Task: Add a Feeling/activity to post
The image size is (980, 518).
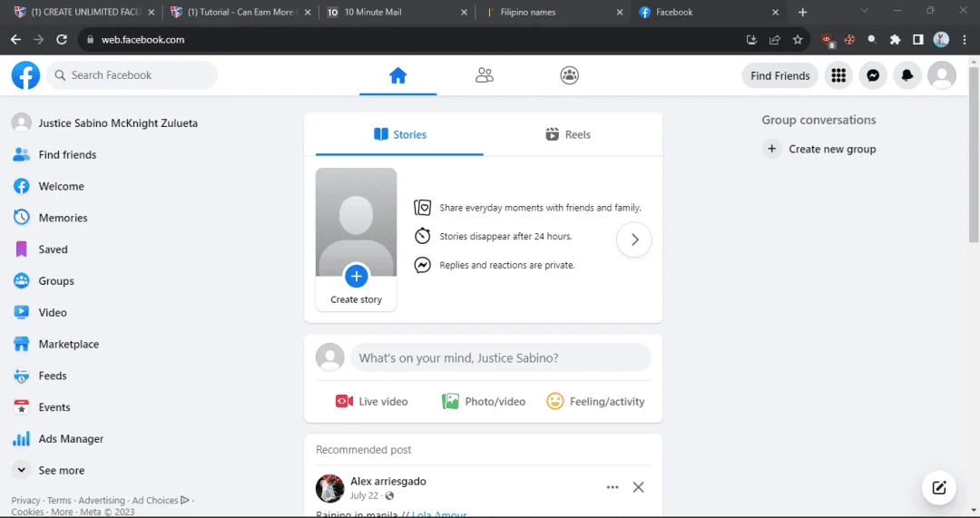Action: (595, 402)
